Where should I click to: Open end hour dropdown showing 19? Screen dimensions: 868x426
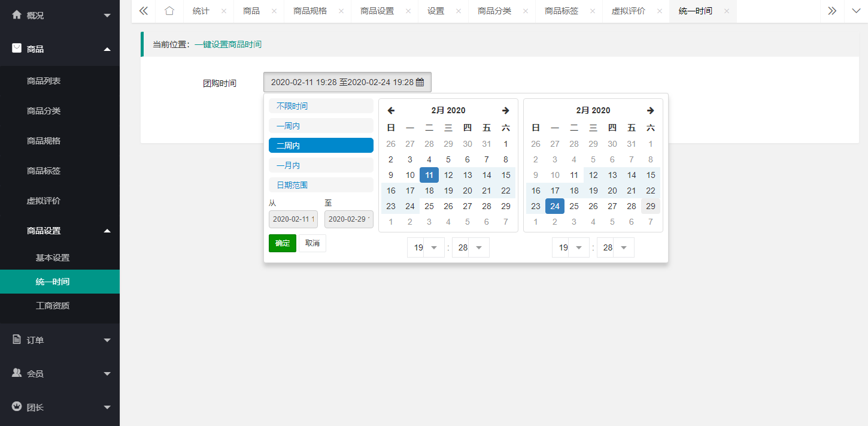point(570,247)
